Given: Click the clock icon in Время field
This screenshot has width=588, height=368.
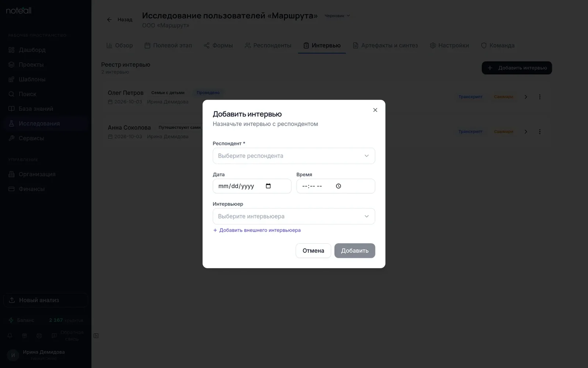Looking at the screenshot, I should (x=338, y=186).
